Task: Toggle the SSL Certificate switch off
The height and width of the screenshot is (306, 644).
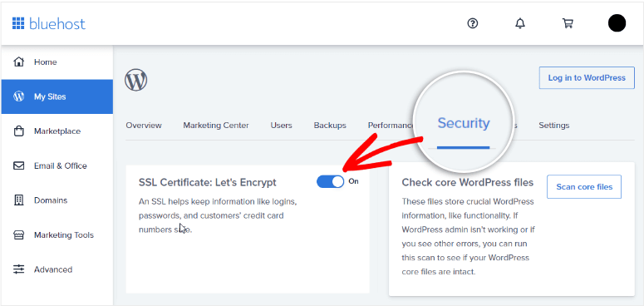Action: [x=331, y=181]
